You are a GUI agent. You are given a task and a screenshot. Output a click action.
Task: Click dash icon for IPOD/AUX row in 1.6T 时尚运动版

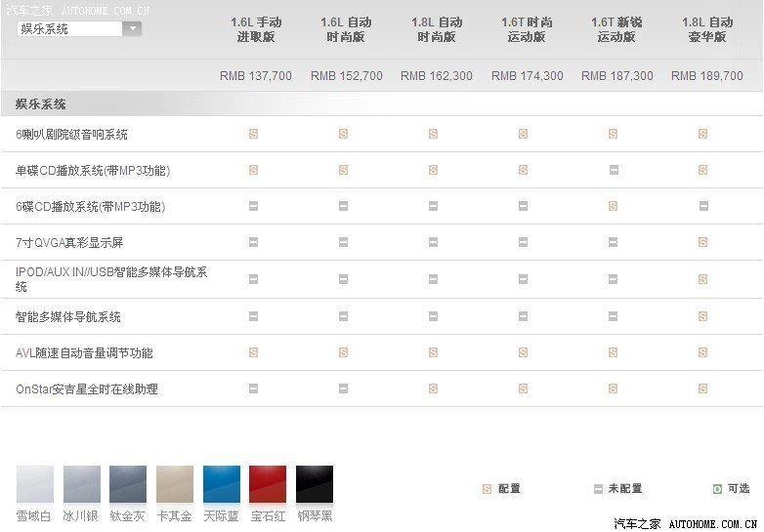[524, 279]
